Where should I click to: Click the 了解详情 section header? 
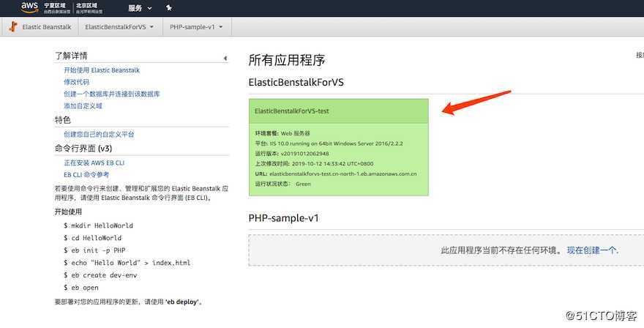71,56
